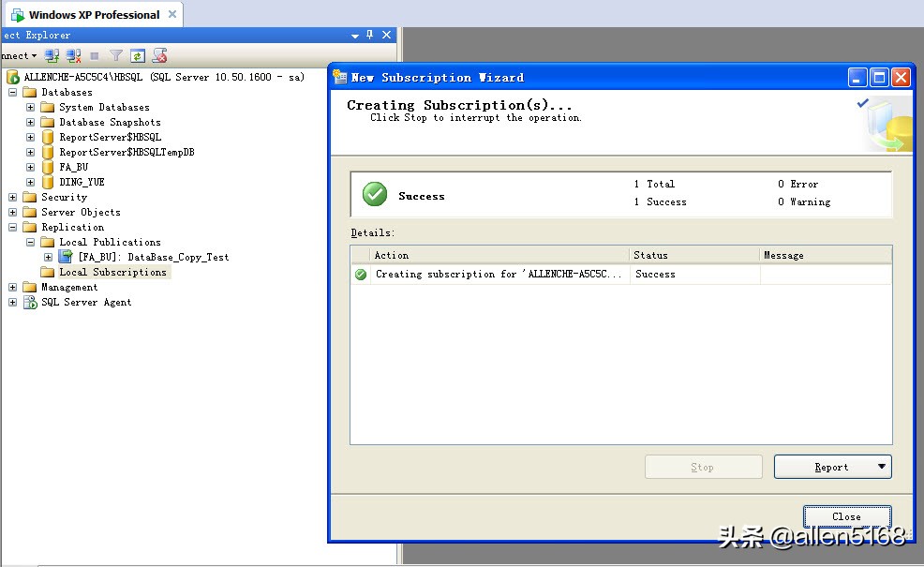Open the Replication folder icon
Image resolution: width=924 pixels, height=567 pixels.
click(x=30, y=227)
